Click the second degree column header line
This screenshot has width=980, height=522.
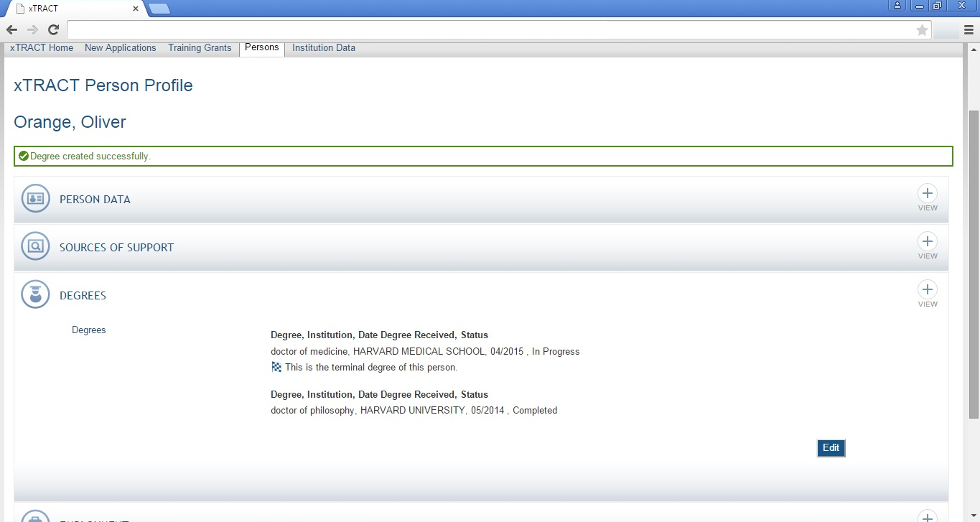click(x=379, y=395)
